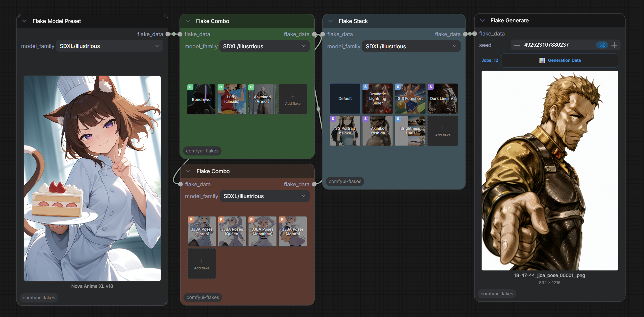Open Generation Data button
The image size is (644, 317).
coord(560,60)
